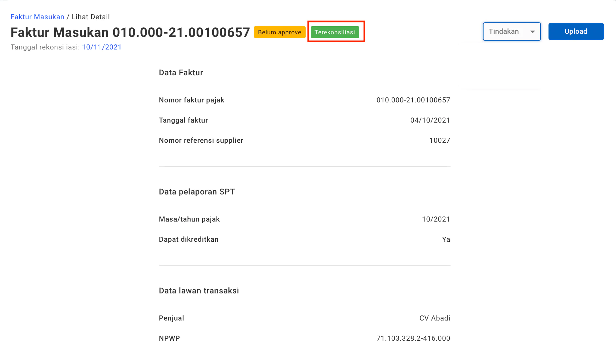Click supplier reference number 10027
The width and height of the screenshot is (616, 364).
(440, 140)
